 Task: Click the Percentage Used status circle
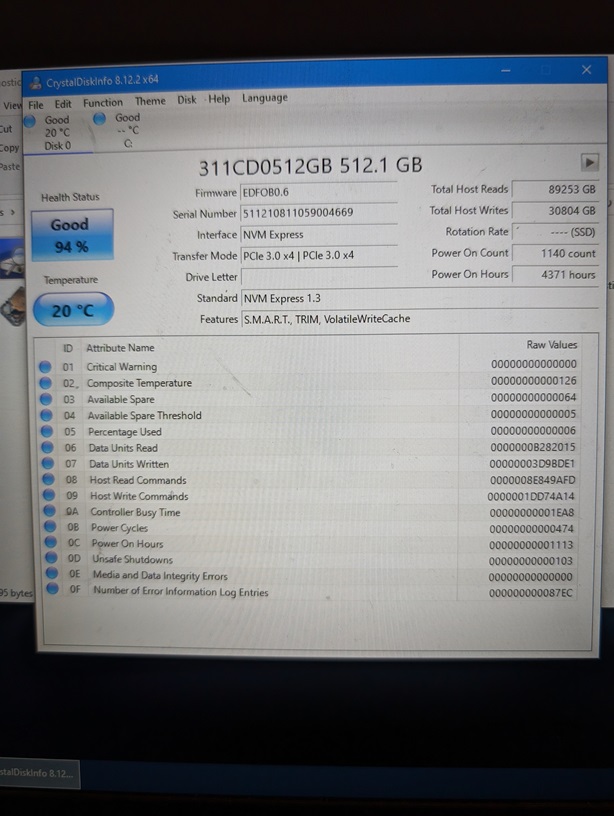(47, 431)
